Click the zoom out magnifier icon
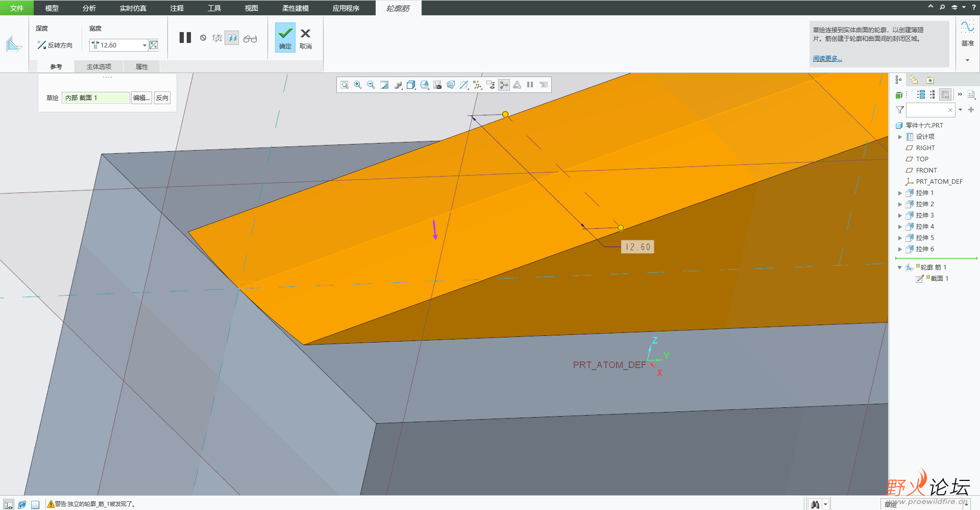This screenshot has height=510, width=980. pos(371,85)
